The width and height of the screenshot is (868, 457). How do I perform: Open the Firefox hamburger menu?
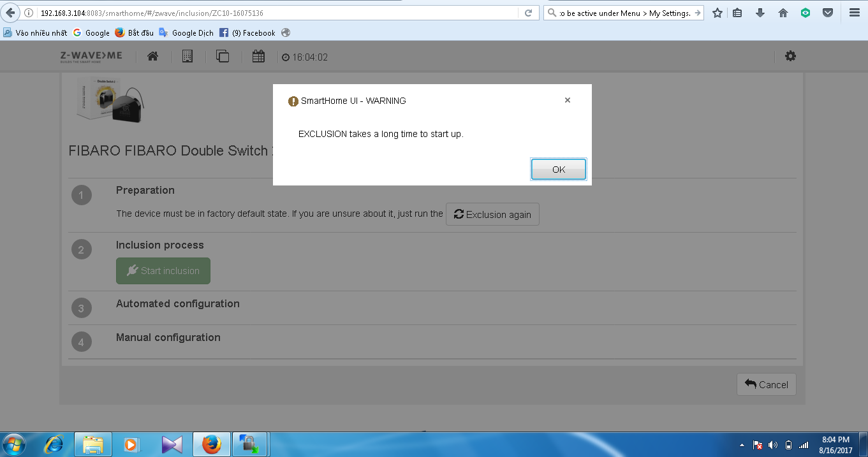pos(854,13)
